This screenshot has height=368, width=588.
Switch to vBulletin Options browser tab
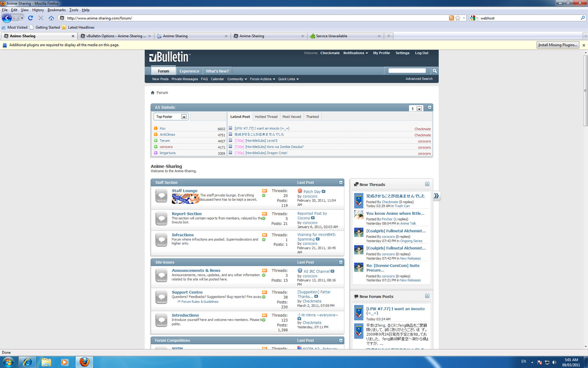(x=116, y=36)
